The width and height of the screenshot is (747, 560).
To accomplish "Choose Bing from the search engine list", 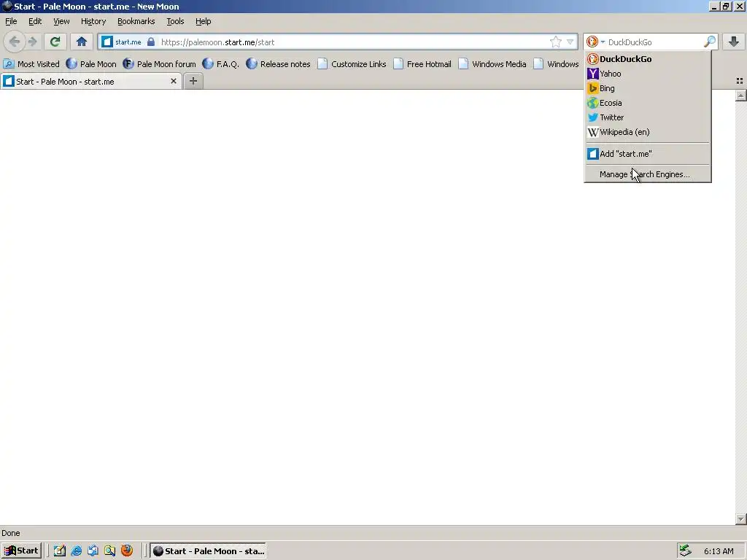I will tap(648, 88).
